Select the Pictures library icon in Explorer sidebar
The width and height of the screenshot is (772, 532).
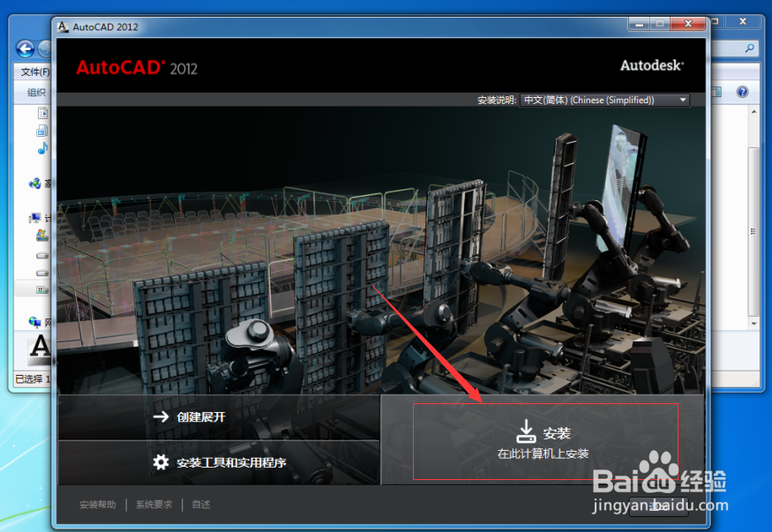click(42, 131)
